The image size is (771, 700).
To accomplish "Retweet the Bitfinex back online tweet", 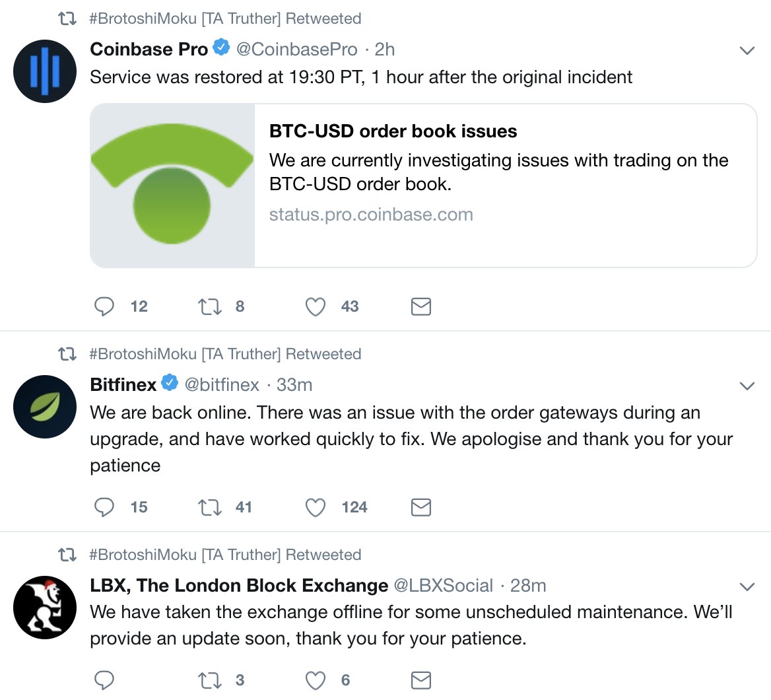I will click(x=209, y=507).
